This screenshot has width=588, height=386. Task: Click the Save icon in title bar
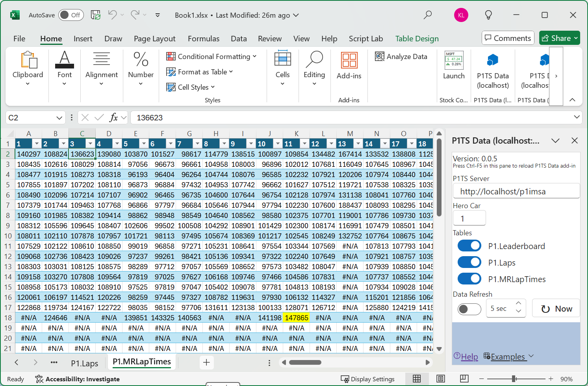pyautogui.click(x=96, y=15)
